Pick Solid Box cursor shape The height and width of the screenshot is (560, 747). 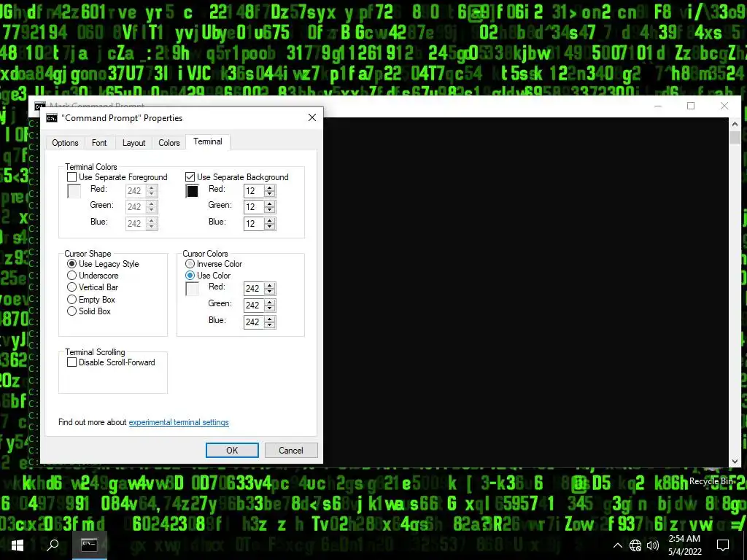tap(72, 311)
